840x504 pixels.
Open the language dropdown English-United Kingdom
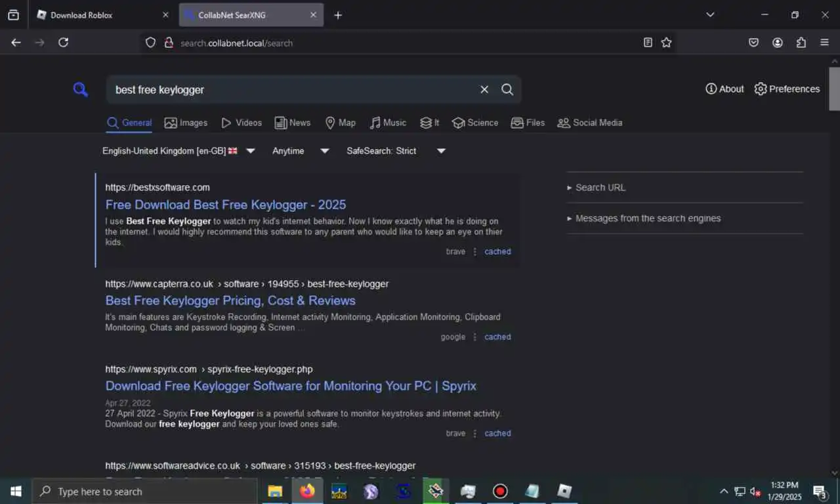click(x=178, y=151)
